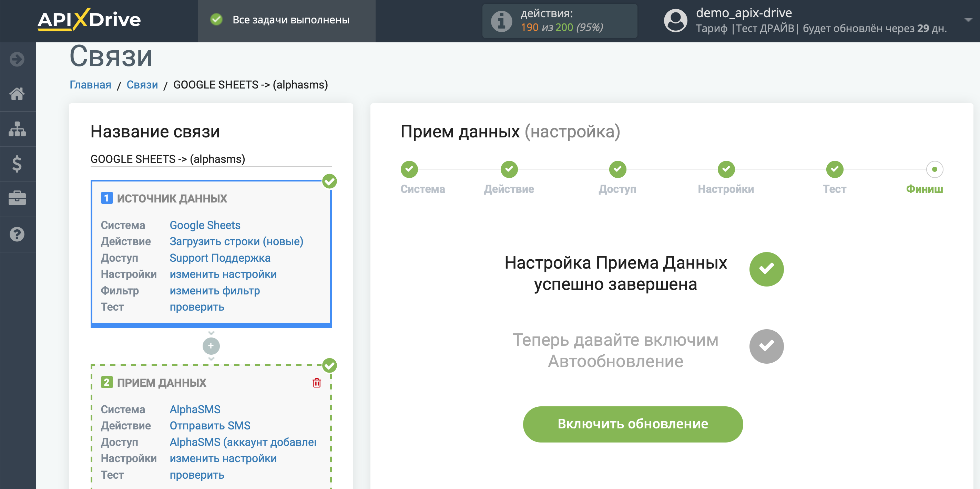
Task: Open billing dollar icon in sidebar
Action: [17, 164]
